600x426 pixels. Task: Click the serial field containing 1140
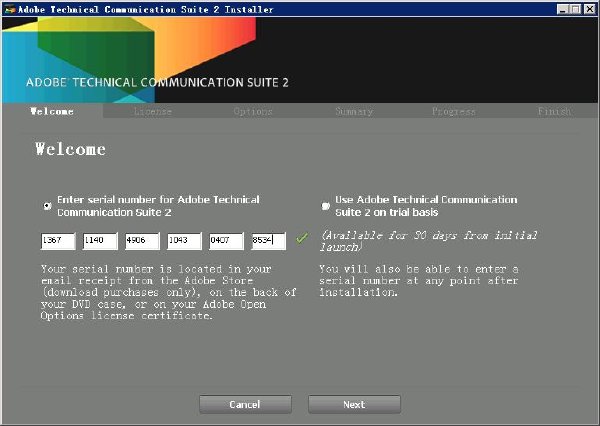[100, 241]
